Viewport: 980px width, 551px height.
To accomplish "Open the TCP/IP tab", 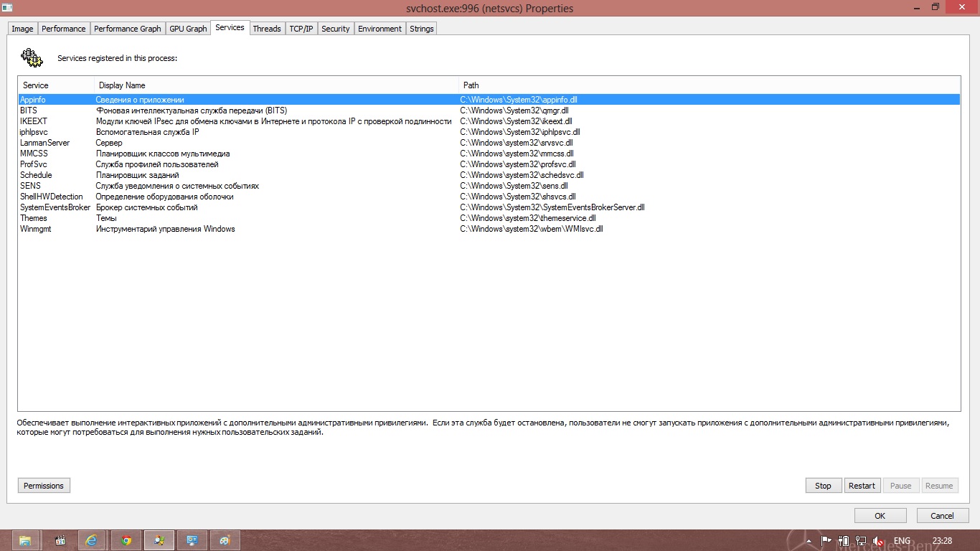I will click(x=301, y=29).
